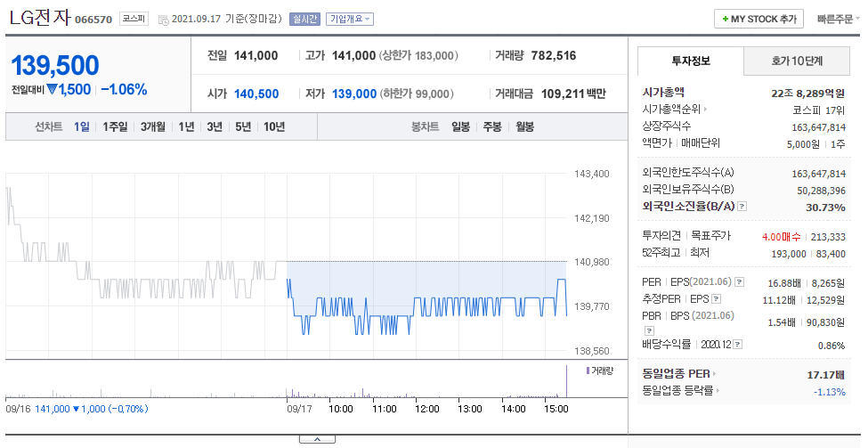Click the foreign ownership ratio help icon
The image size is (868, 448).
tap(742, 207)
